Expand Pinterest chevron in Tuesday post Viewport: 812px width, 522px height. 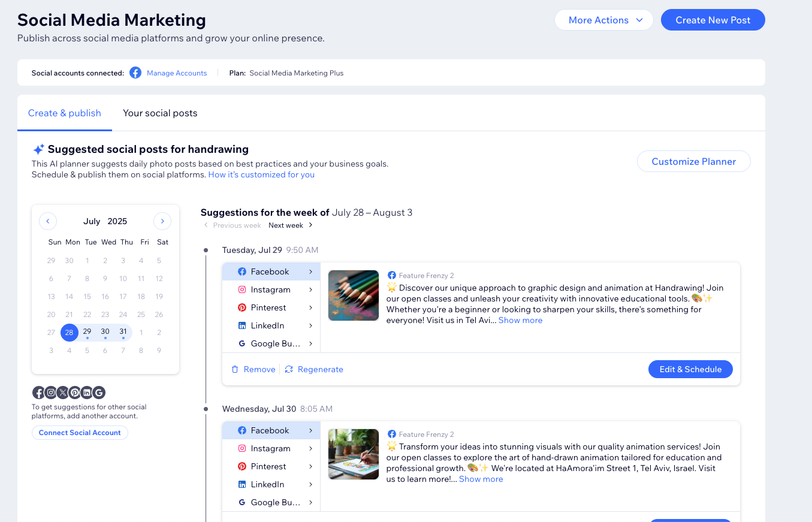pos(310,307)
